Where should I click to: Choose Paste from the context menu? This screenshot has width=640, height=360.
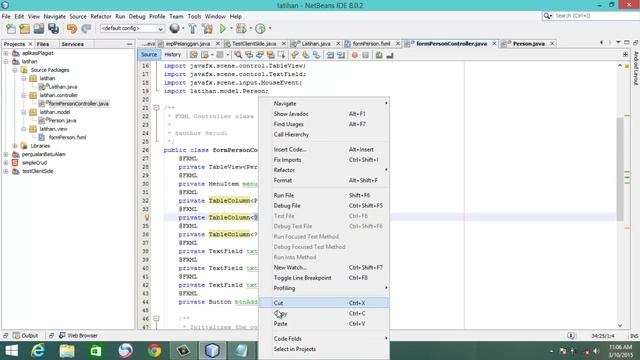[324, 324]
